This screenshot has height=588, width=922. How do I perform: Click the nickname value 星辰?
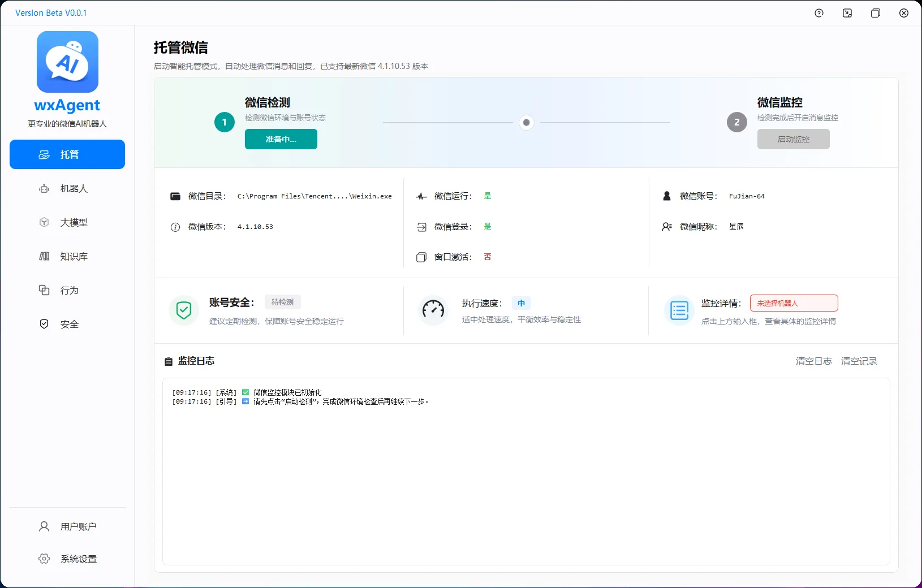click(x=736, y=227)
